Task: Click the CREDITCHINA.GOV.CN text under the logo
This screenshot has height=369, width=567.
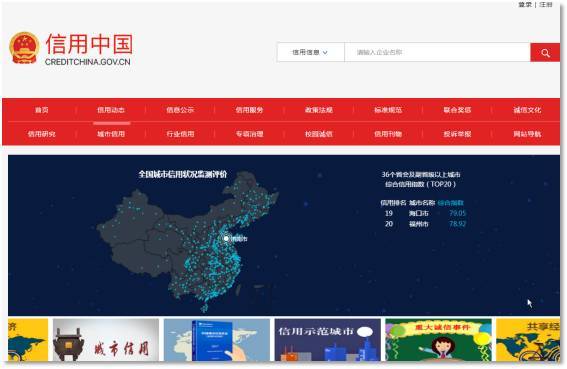Action: click(88, 62)
